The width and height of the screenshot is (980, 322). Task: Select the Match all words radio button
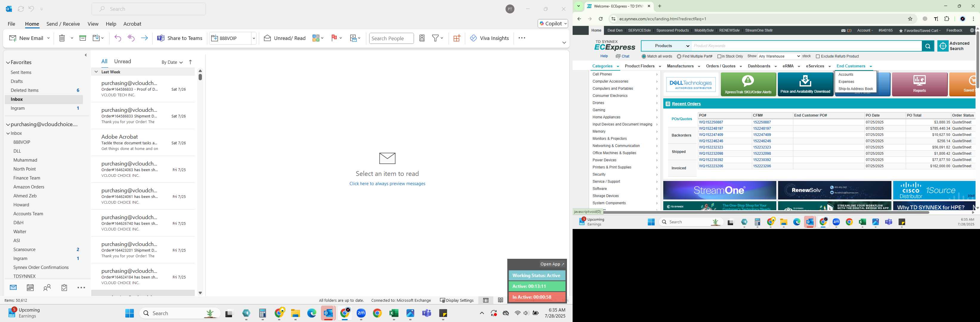coord(644,57)
